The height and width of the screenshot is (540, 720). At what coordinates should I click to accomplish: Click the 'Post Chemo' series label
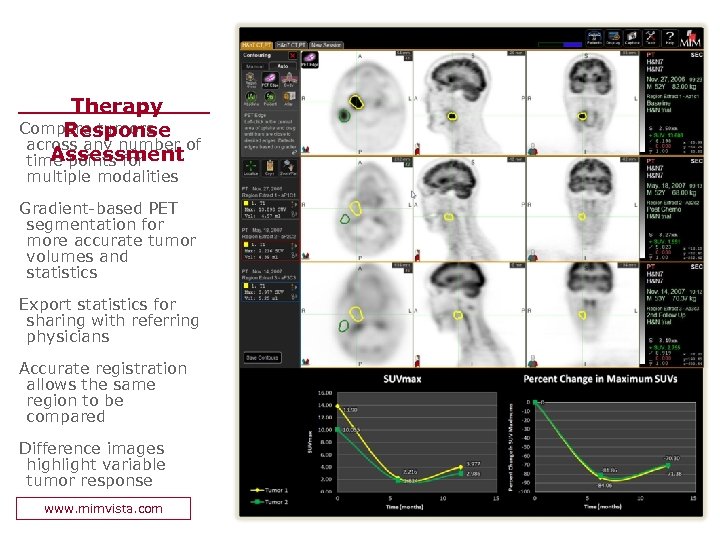coord(664,209)
